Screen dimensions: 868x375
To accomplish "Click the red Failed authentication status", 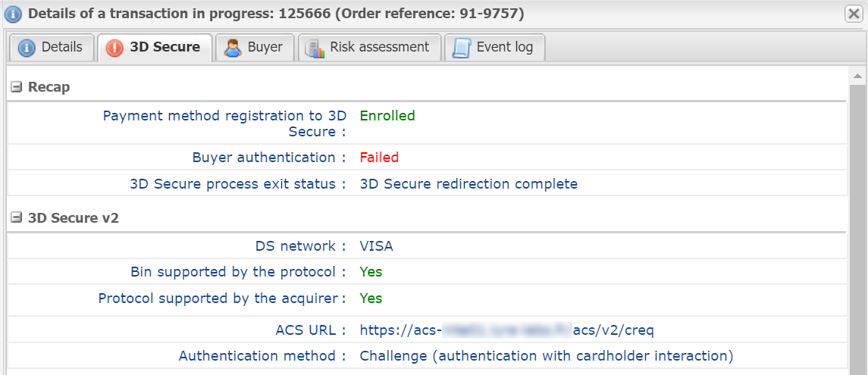I will [379, 158].
